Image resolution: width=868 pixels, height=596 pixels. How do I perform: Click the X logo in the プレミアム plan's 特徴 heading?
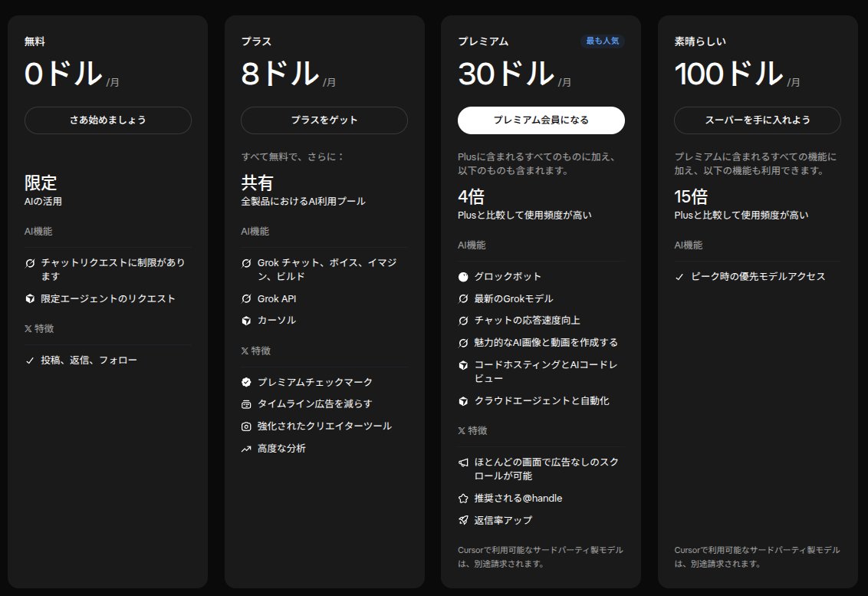coord(461,431)
